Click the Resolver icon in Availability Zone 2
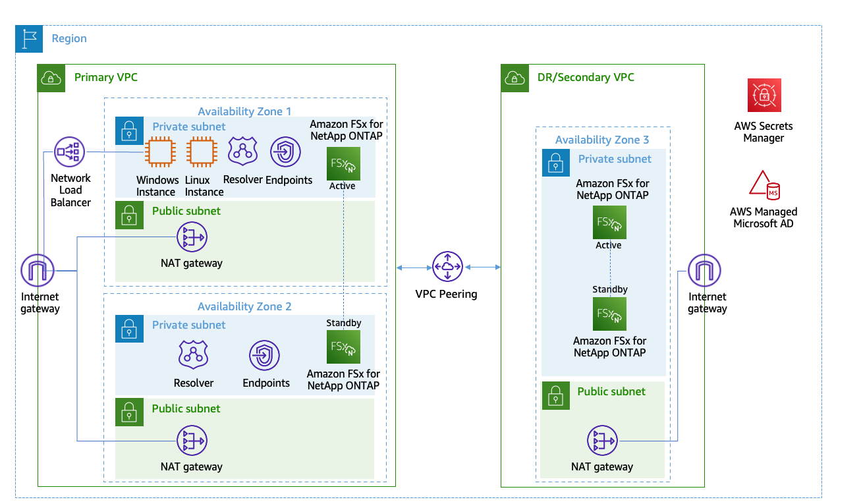The width and height of the screenshot is (861, 504). click(194, 356)
